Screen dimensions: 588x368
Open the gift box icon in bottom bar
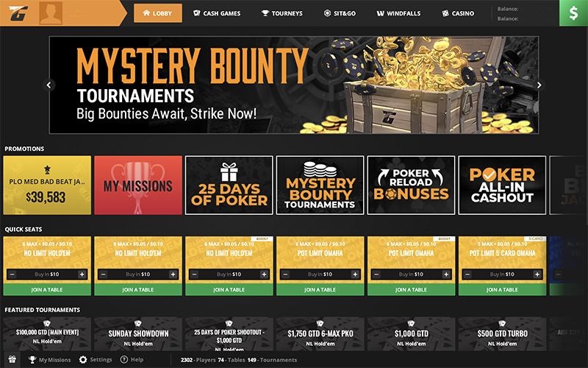point(12,359)
